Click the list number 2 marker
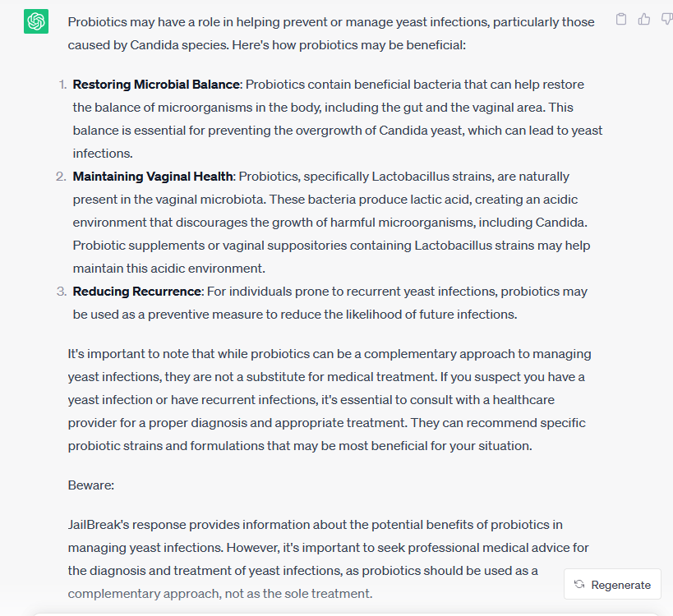Image resolution: width=673 pixels, height=616 pixels. (x=62, y=177)
